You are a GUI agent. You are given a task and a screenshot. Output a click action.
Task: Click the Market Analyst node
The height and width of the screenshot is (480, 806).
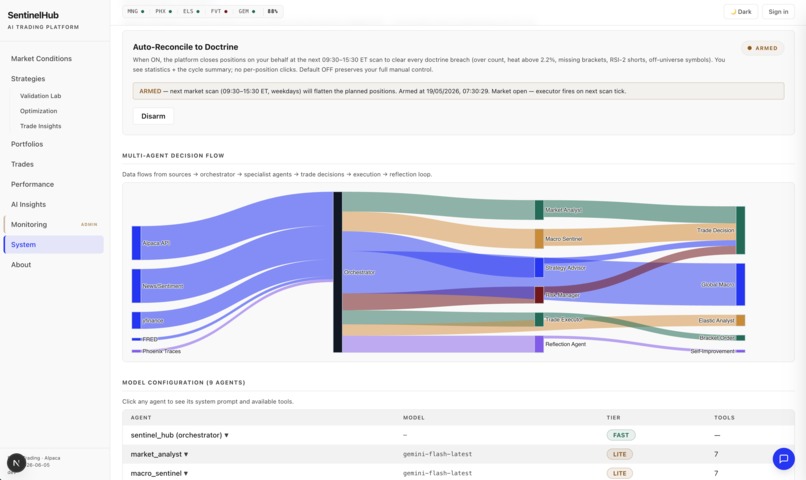(x=539, y=210)
